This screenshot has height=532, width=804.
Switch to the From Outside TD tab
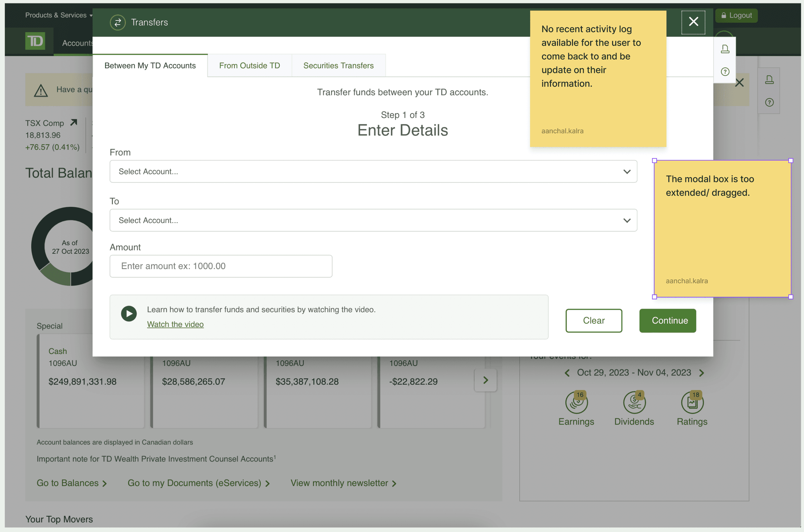249,66
